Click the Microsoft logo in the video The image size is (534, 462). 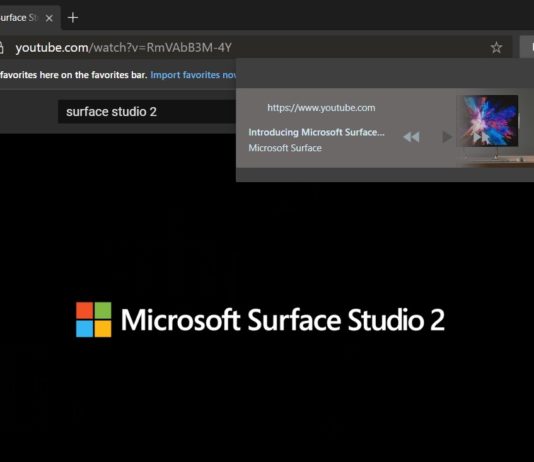pos(94,319)
